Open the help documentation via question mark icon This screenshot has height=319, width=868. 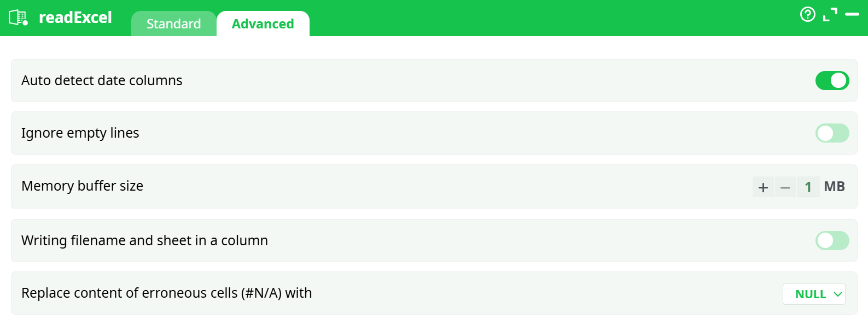click(808, 15)
